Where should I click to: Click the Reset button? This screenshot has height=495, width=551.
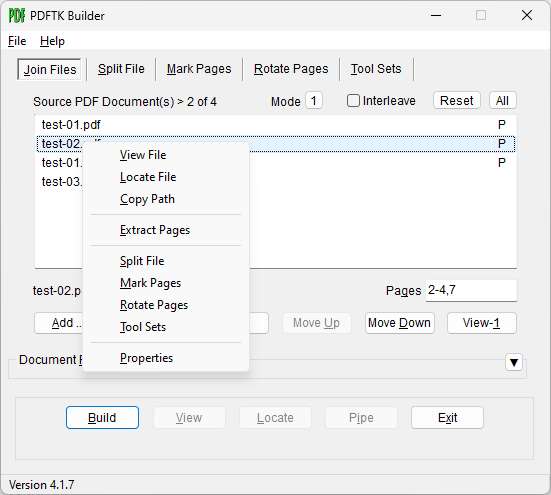(456, 100)
